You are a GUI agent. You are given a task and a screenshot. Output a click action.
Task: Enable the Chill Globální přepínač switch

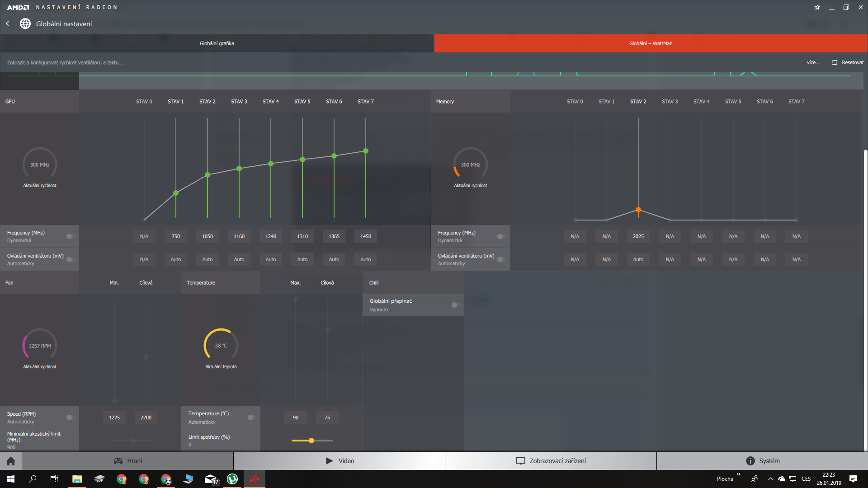click(455, 305)
